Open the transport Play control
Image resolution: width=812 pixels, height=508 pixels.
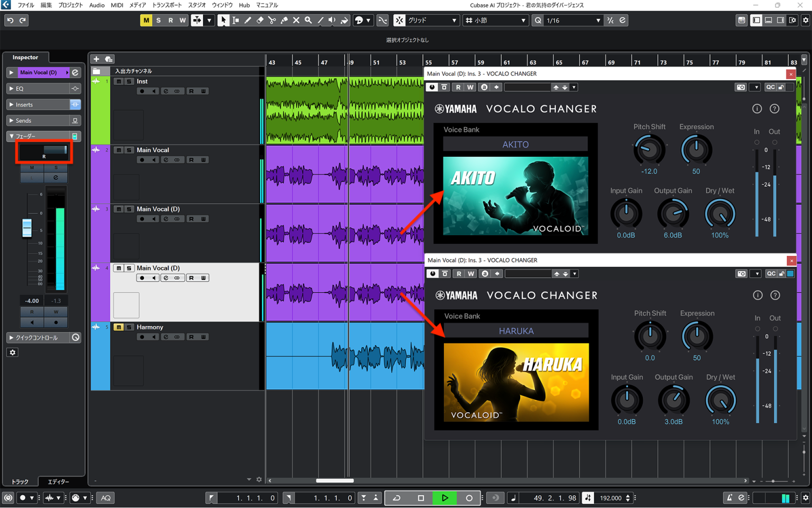click(x=445, y=497)
